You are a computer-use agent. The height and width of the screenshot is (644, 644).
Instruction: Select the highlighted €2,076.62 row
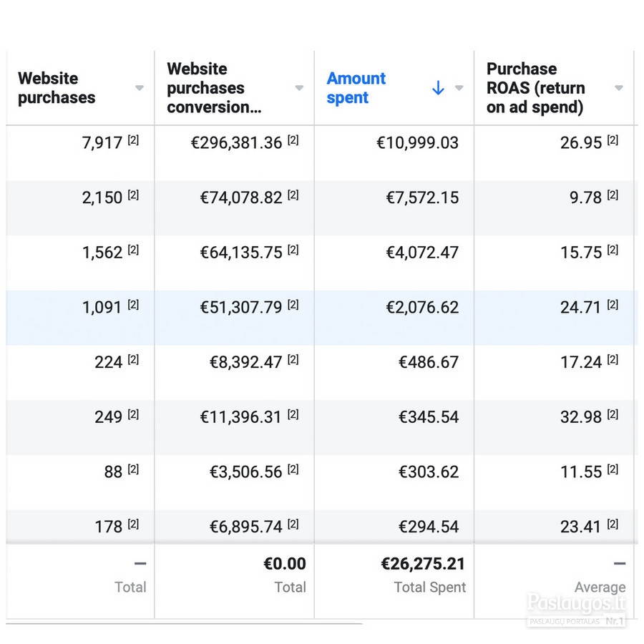coord(322,318)
